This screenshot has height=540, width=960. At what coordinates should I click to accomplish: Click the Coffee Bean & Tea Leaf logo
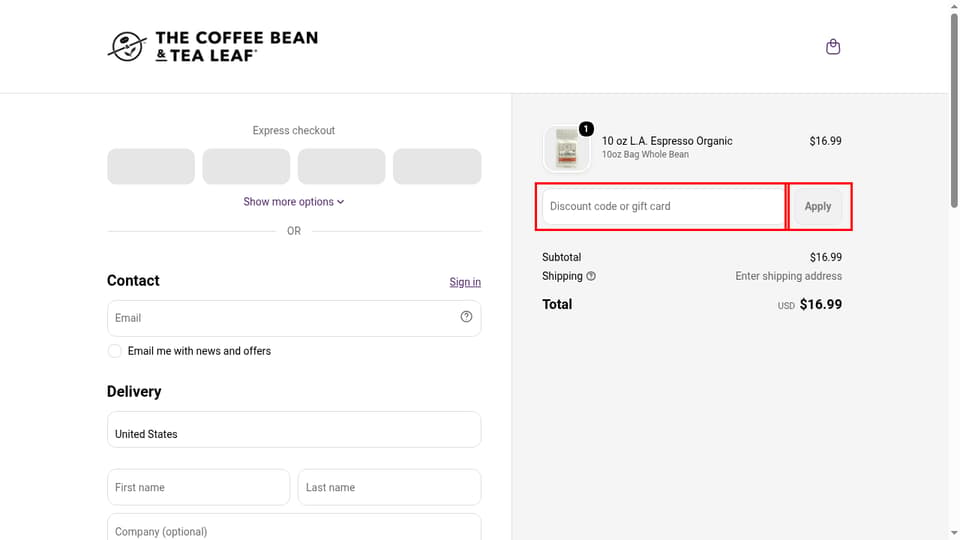pos(212,47)
